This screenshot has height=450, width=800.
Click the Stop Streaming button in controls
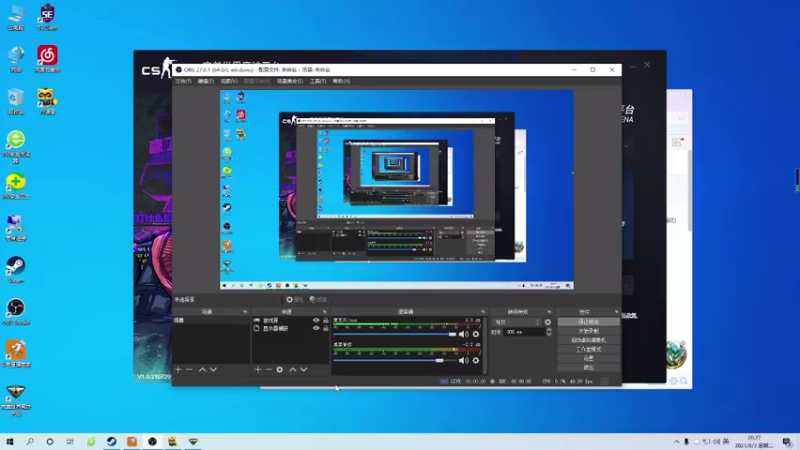coord(588,322)
